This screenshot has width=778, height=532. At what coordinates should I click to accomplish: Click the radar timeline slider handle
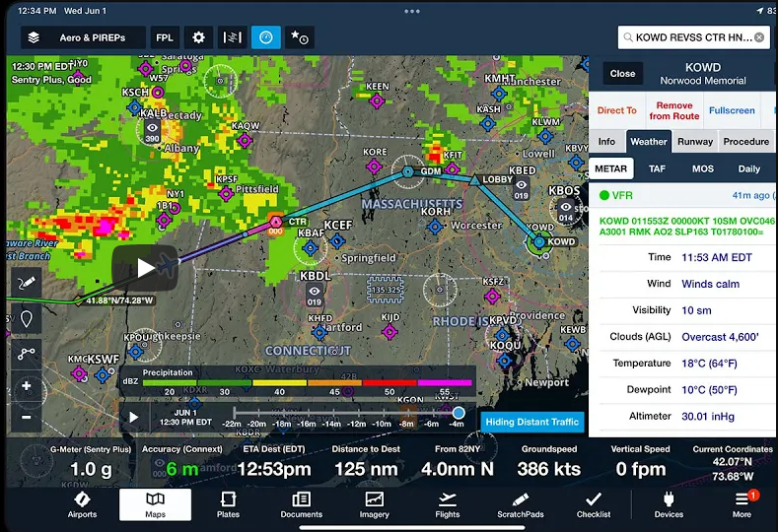[458, 413]
